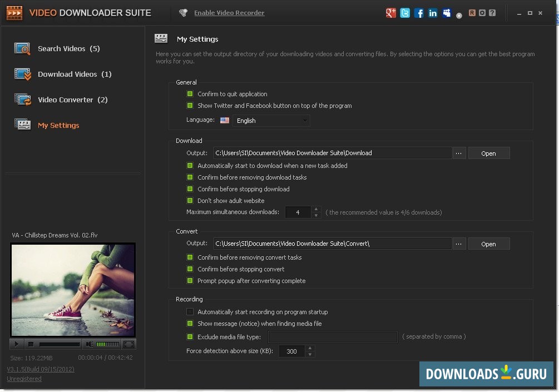Click the exclude media file type field

click(333, 337)
